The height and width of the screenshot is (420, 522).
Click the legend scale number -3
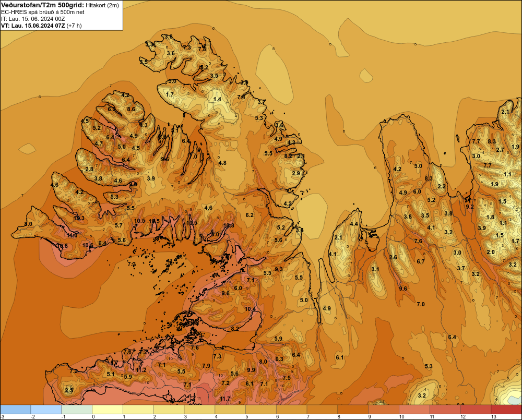[x=2, y=417]
